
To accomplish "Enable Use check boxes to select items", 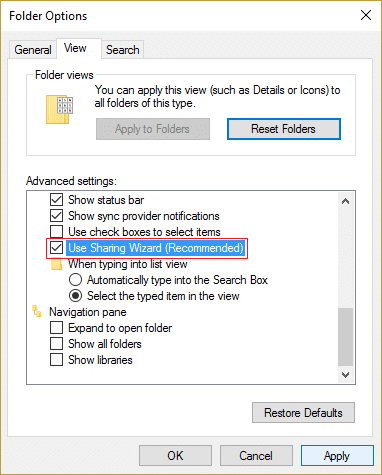I will point(56,232).
